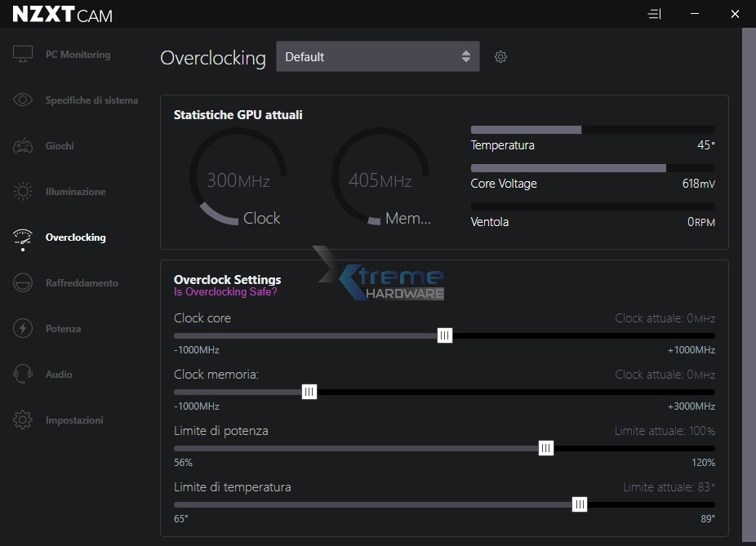Viewport: 756px width, 546px height.
Task: Click the gamepad icon for Giochi
Action: [23, 146]
